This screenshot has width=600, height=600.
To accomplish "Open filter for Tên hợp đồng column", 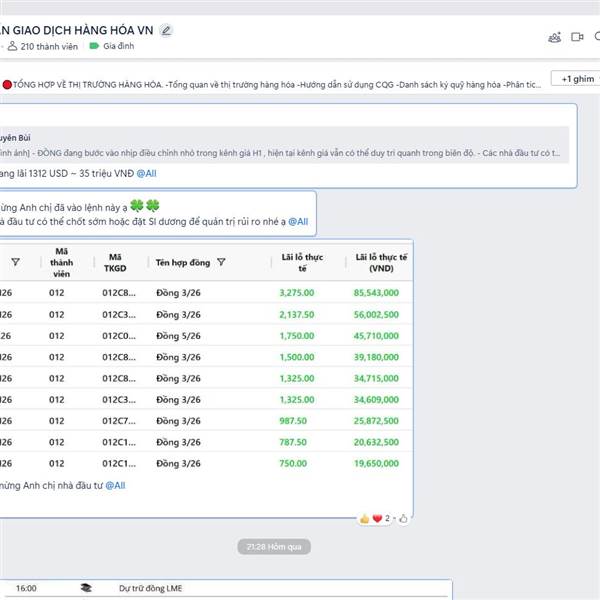I will coord(221,262).
